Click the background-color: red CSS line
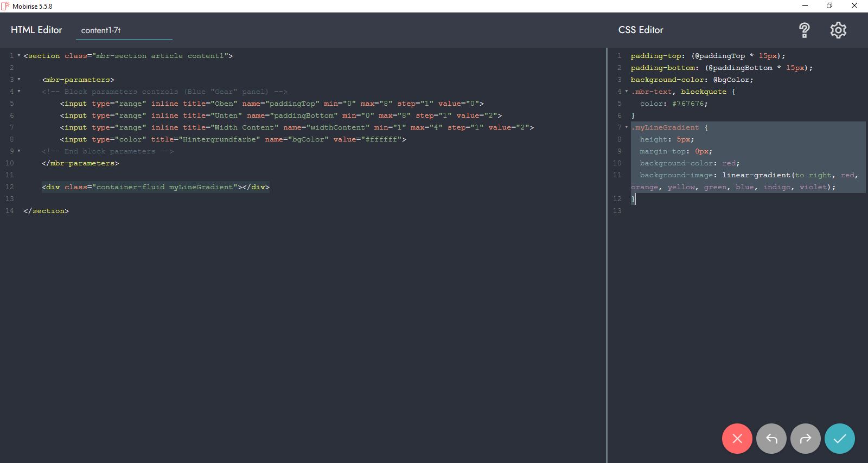The height and width of the screenshot is (463, 868). [689, 163]
